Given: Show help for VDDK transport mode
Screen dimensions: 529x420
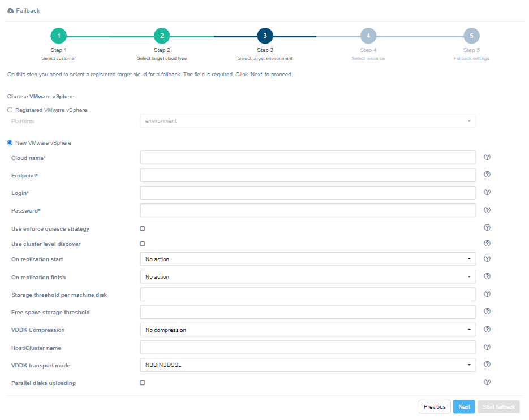Looking at the screenshot, I should pyautogui.click(x=487, y=365).
